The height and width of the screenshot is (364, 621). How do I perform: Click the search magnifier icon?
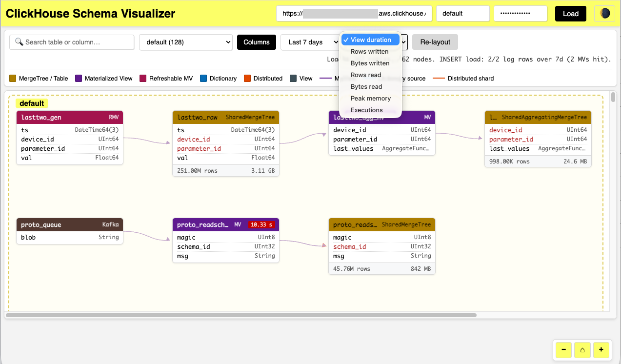point(20,42)
